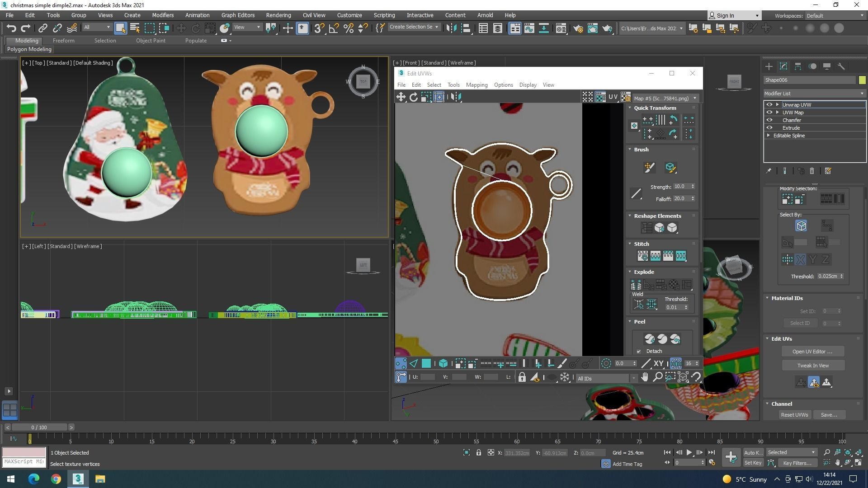This screenshot has height=488, width=868.
Task: Expand the Editable Spline stack entry
Action: [x=769, y=136]
